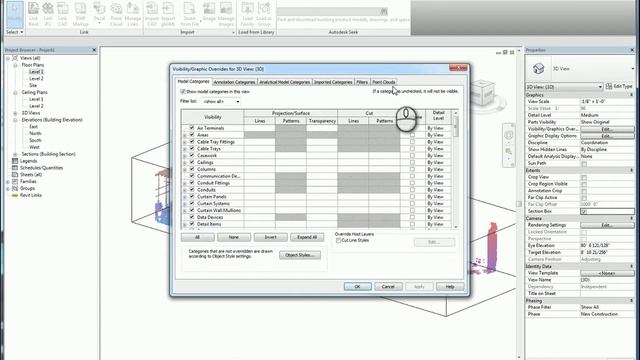640x360 pixels.
Task: Open the DWF Markup tool
Action: [80, 14]
